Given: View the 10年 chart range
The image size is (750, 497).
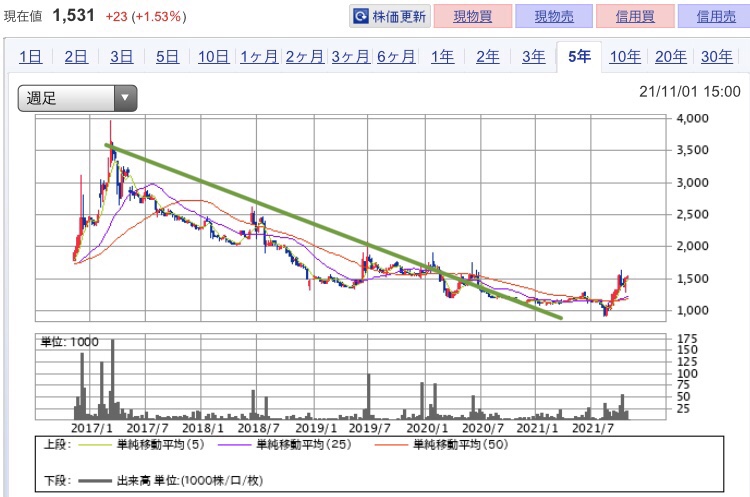Looking at the screenshot, I should pyautogui.click(x=625, y=57).
